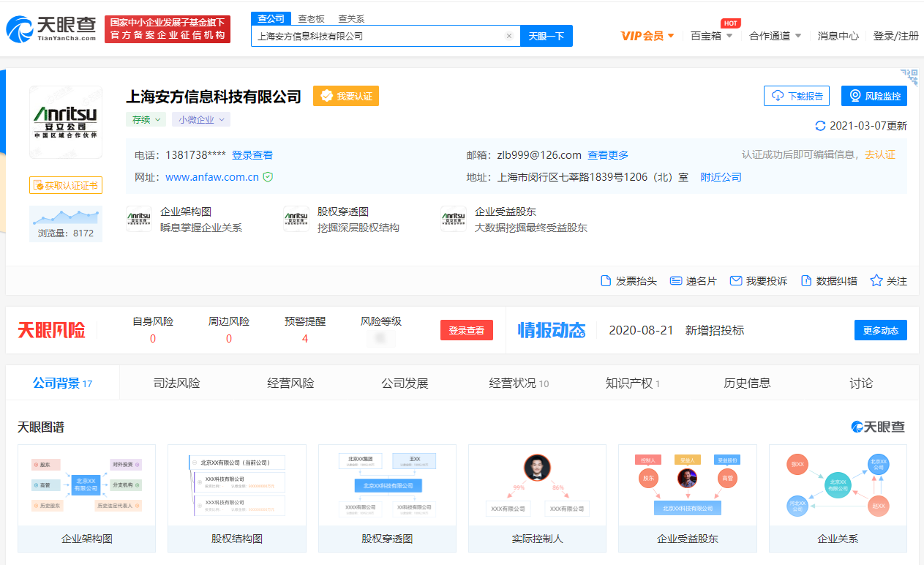Viewport: 924px width, 565px height.
Task: Switch to the 讨论 tab
Action: [861, 383]
